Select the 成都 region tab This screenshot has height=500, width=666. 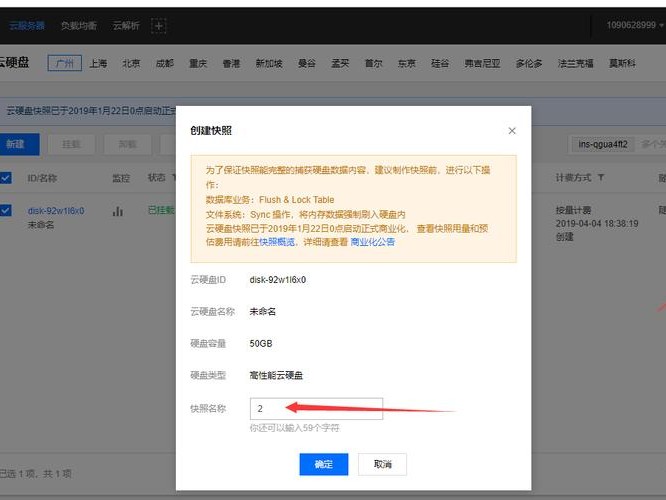coord(165,63)
